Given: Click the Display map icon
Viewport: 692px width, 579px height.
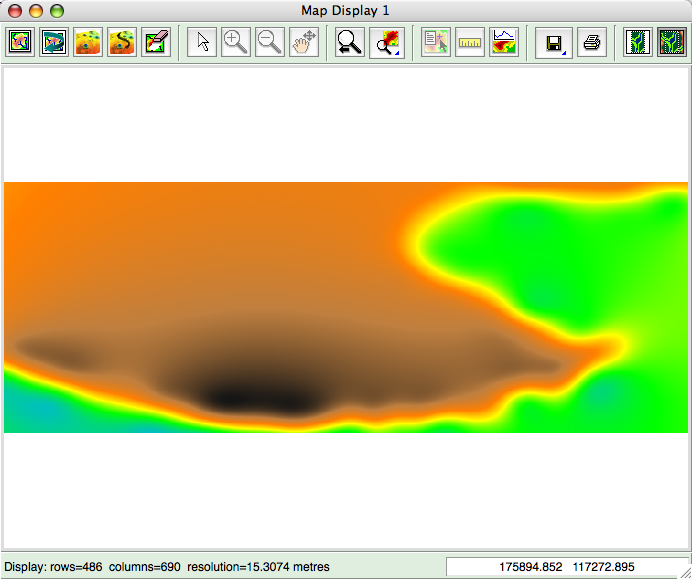Looking at the screenshot, I should coord(20,42).
